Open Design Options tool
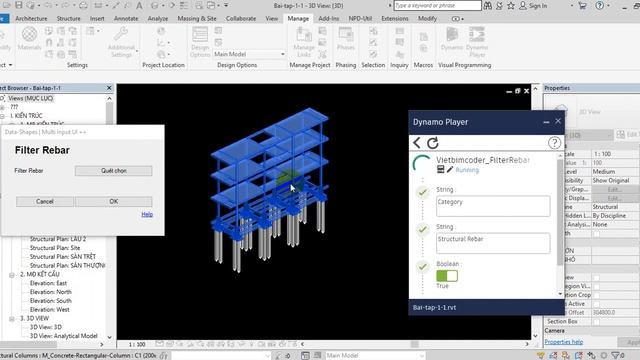Image resolution: width=640 pixels, height=360 pixels. coord(200,42)
